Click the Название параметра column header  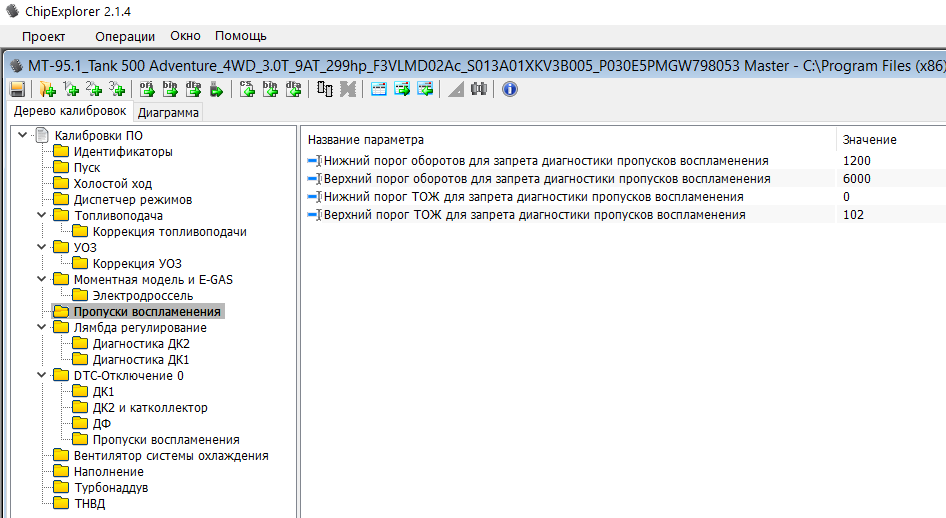click(366, 139)
